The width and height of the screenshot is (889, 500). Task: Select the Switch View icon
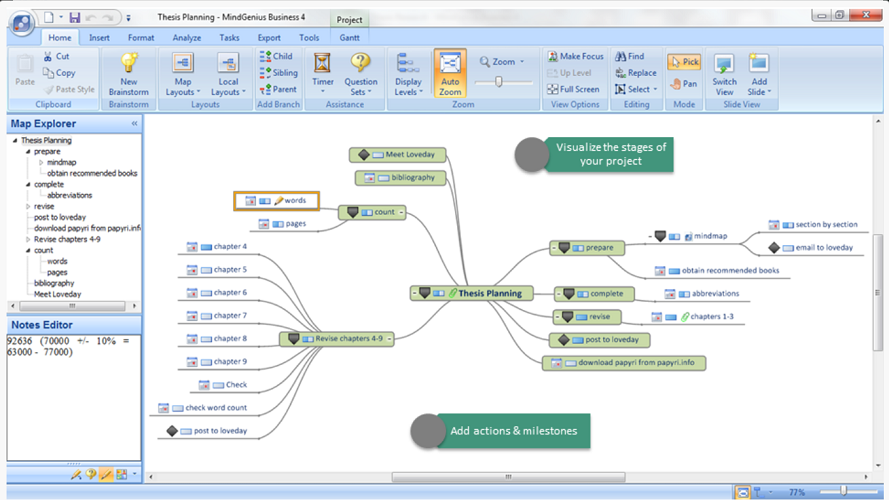coord(724,64)
